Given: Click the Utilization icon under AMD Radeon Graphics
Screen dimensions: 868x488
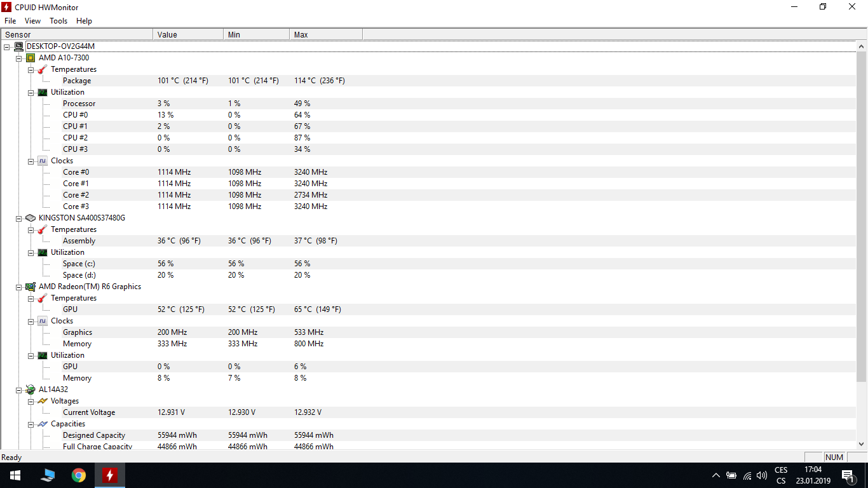Looking at the screenshot, I should tap(43, 355).
